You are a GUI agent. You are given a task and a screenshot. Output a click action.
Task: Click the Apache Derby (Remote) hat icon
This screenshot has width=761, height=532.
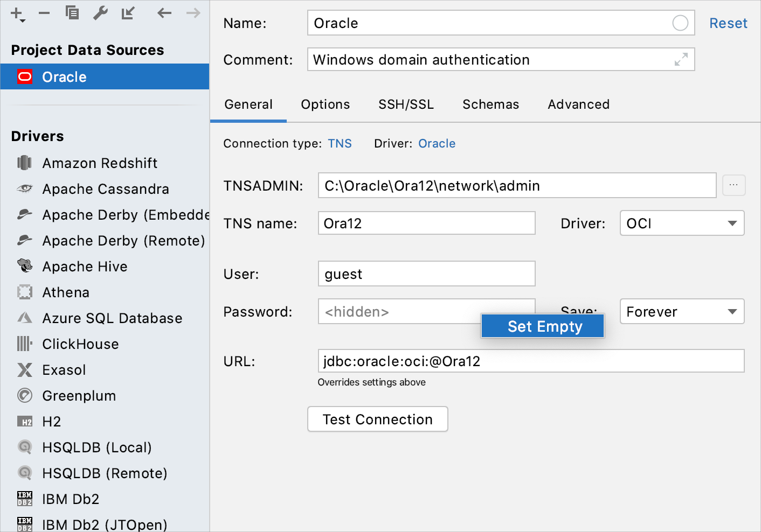tap(24, 240)
